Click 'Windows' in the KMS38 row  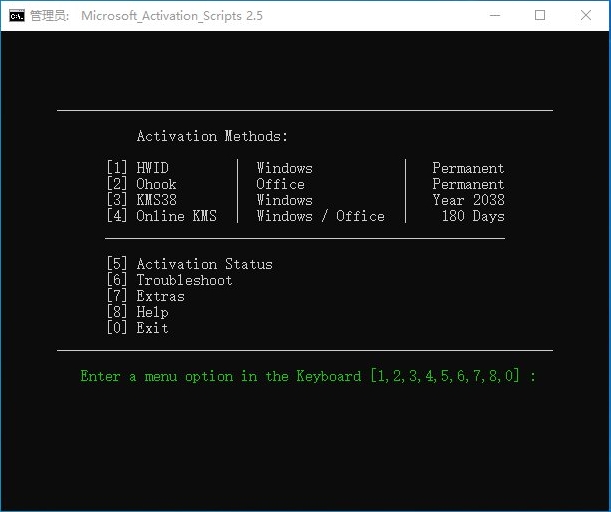click(284, 200)
